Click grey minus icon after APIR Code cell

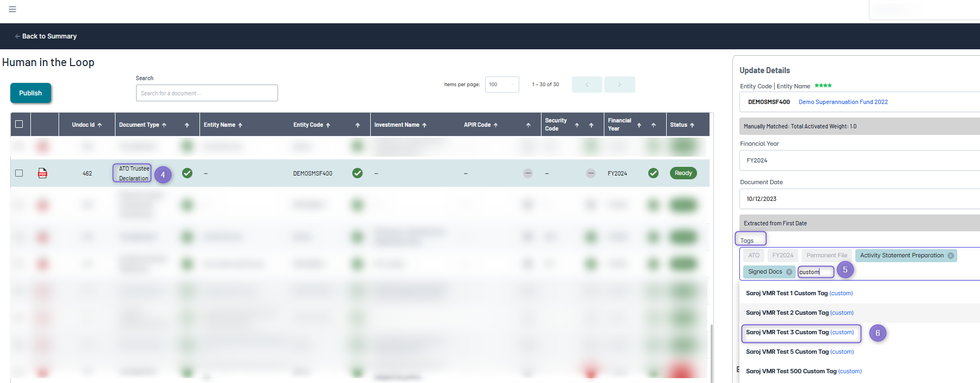point(528,173)
